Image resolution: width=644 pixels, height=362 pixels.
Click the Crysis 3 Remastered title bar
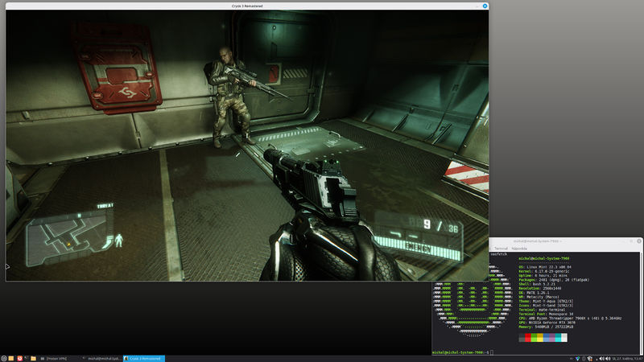[247, 6]
